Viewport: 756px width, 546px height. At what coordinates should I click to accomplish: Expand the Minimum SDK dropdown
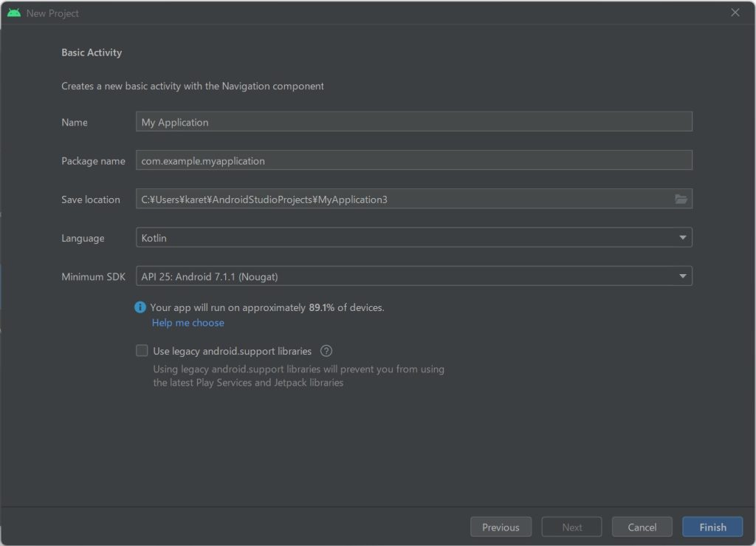click(414, 276)
